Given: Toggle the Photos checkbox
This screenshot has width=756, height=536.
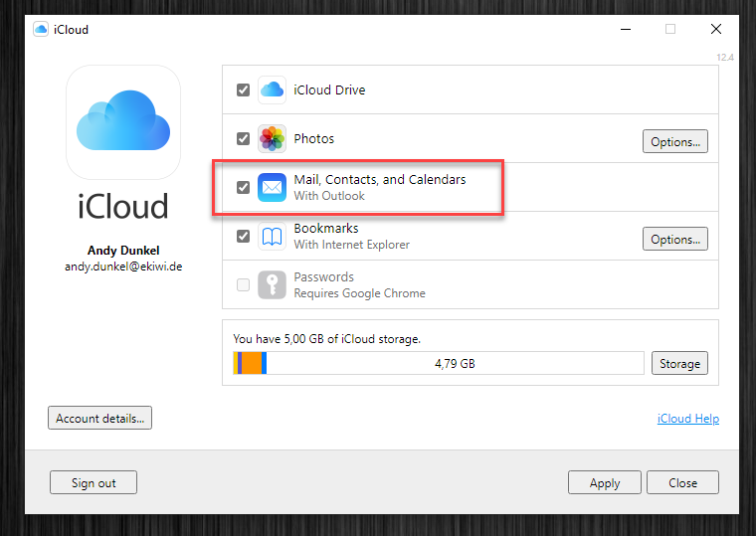Looking at the screenshot, I should 243,139.
